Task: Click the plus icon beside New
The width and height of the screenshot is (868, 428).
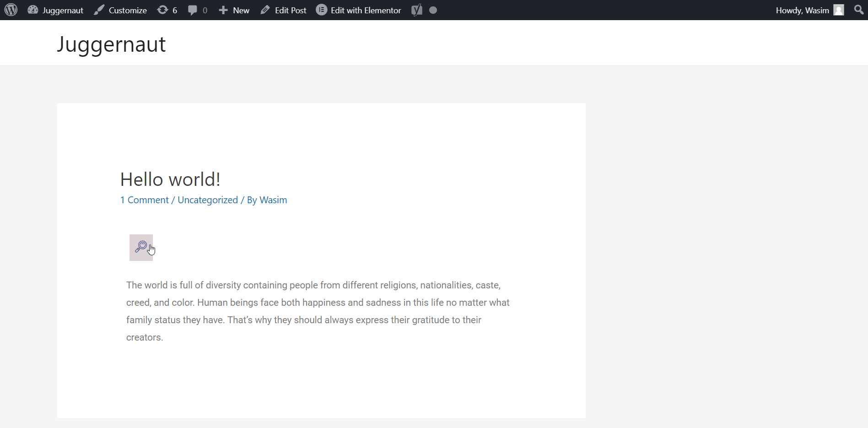Action: [x=223, y=10]
